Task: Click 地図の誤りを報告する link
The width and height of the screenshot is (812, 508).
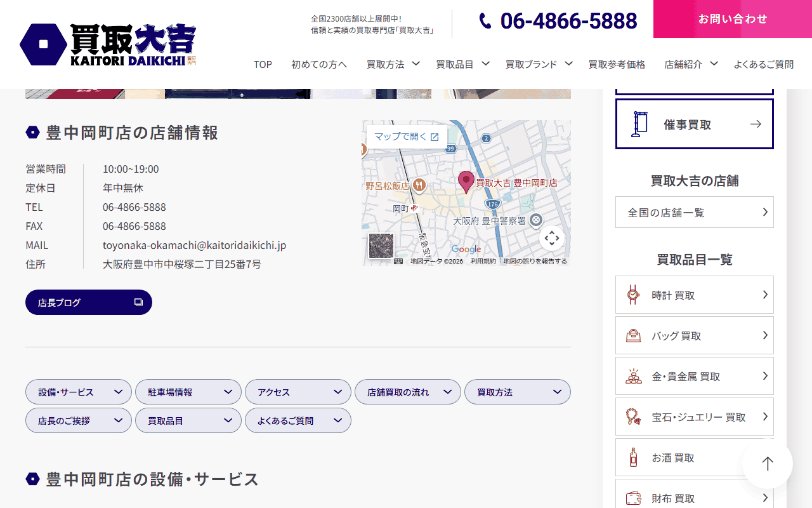Action: (535, 261)
